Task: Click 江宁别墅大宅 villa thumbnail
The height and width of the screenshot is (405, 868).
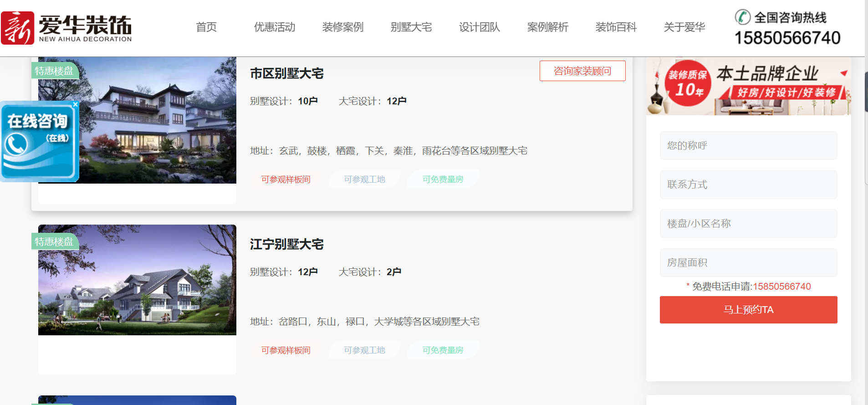Action: [137, 280]
